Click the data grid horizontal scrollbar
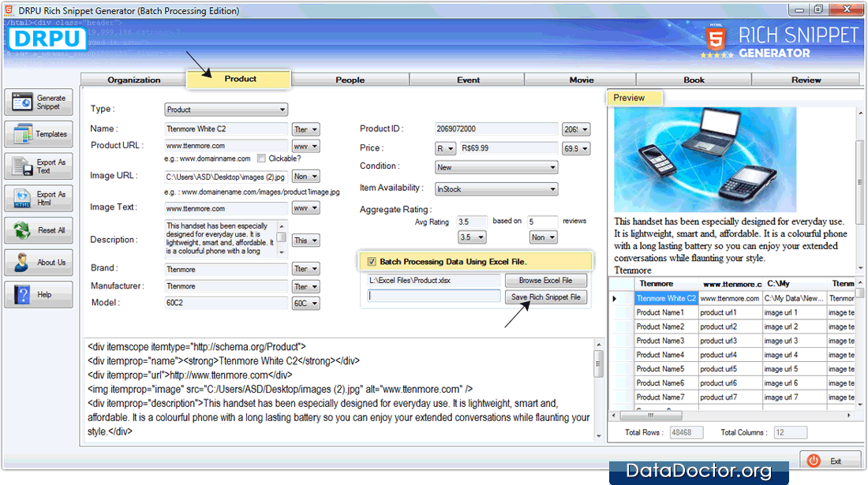 731,415
